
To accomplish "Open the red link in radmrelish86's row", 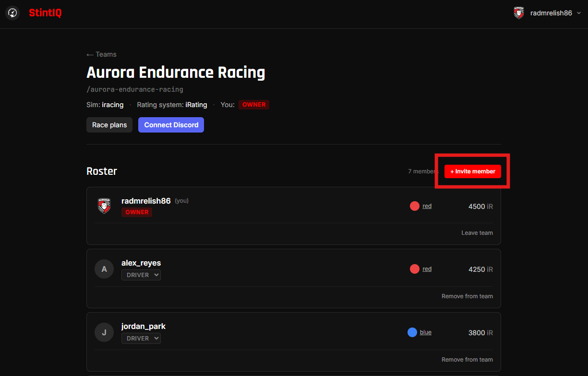I will point(427,206).
